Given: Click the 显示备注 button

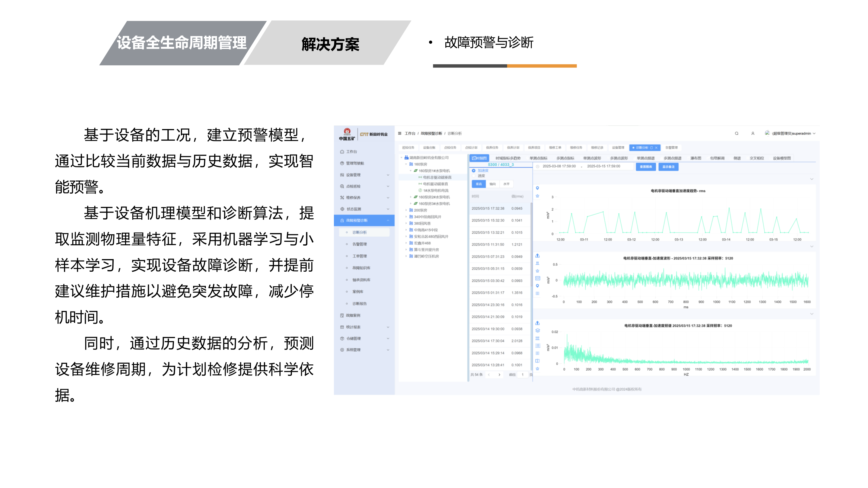Looking at the screenshot, I should pyautogui.click(x=668, y=167).
